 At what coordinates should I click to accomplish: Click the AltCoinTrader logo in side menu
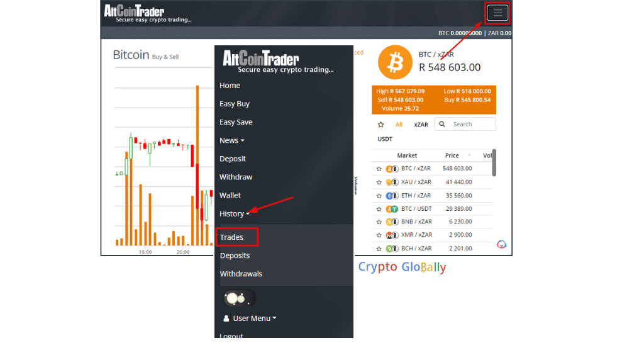point(279,61)
